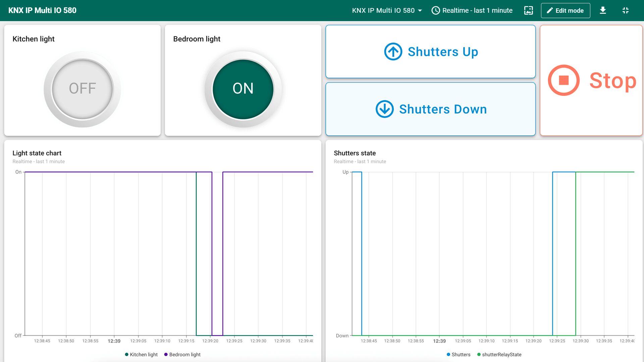The width and height of the screenshot is (644, 362).
Task: Click the Light state chart title
Action: click(x=37, y=153)
